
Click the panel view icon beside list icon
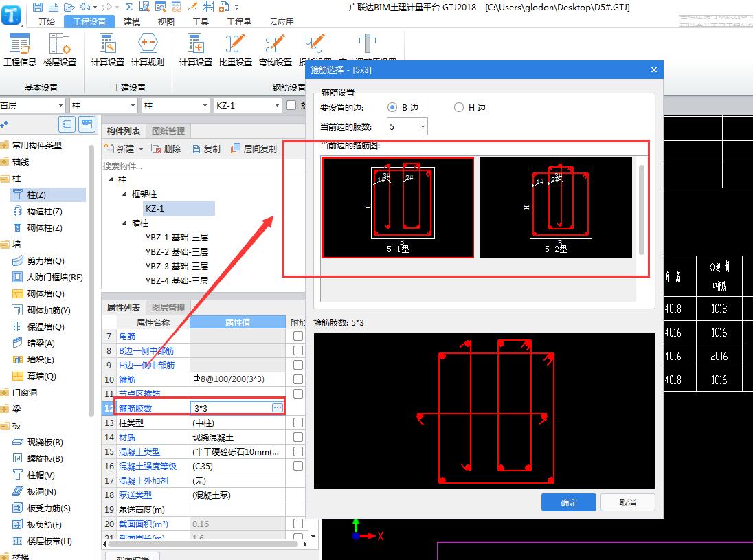[x=87, y=125]
